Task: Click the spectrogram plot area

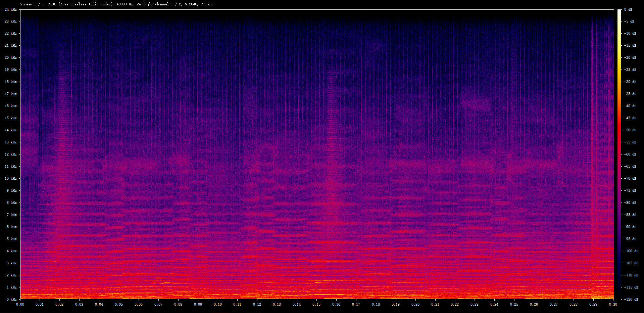Action: (317, 154)
